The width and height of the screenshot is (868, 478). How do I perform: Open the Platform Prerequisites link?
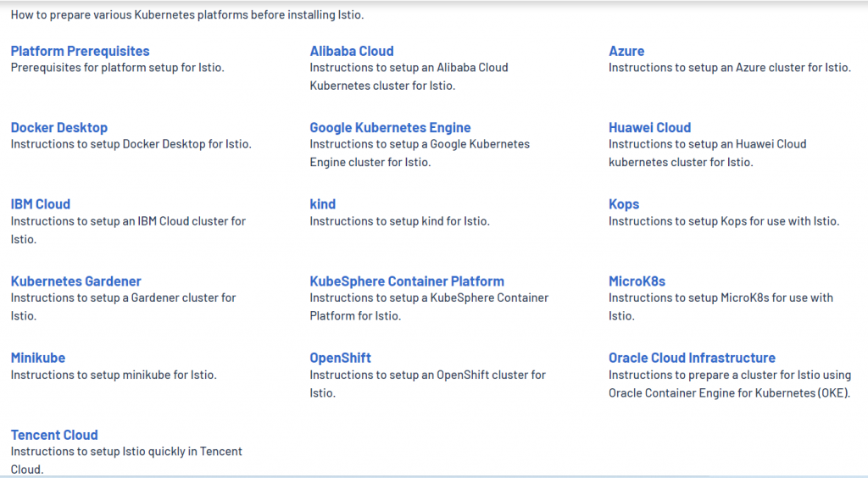[80, 51]
